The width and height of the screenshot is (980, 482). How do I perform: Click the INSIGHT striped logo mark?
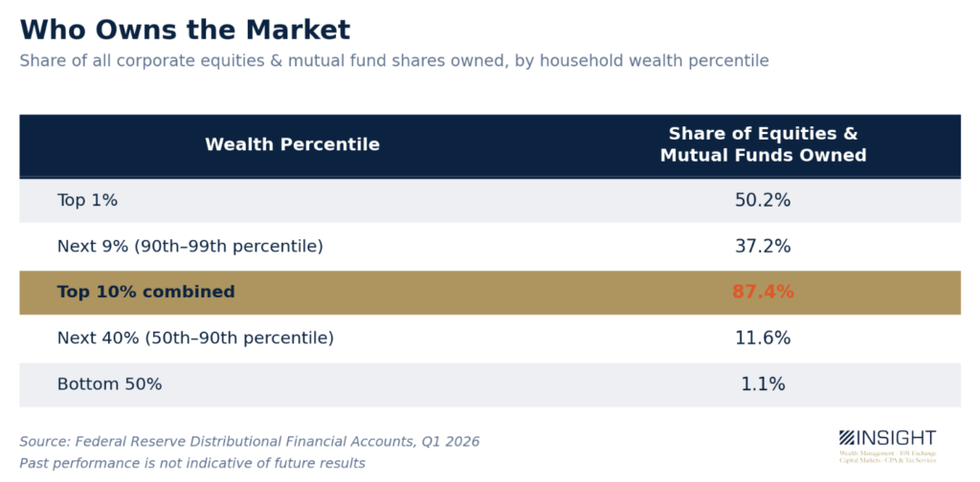847,438
